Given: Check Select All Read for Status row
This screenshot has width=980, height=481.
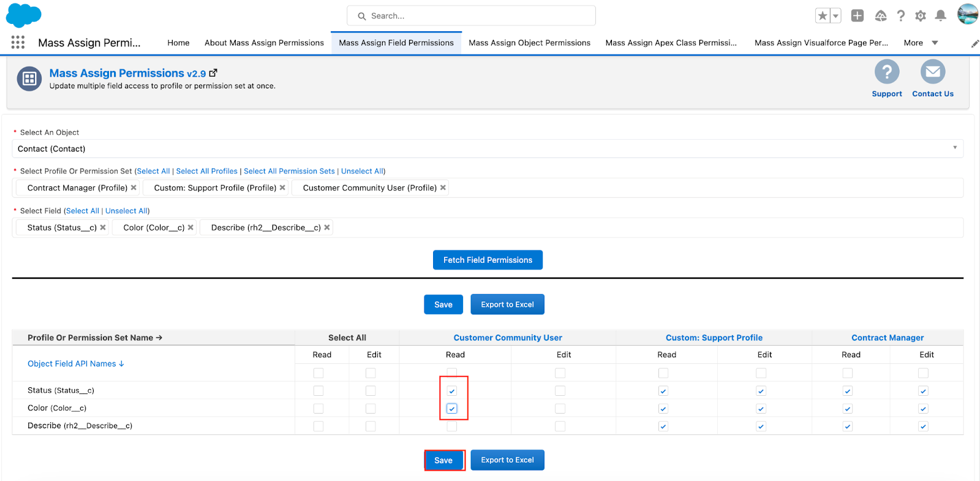Looking at the screenshot, I should click(318, 391).
